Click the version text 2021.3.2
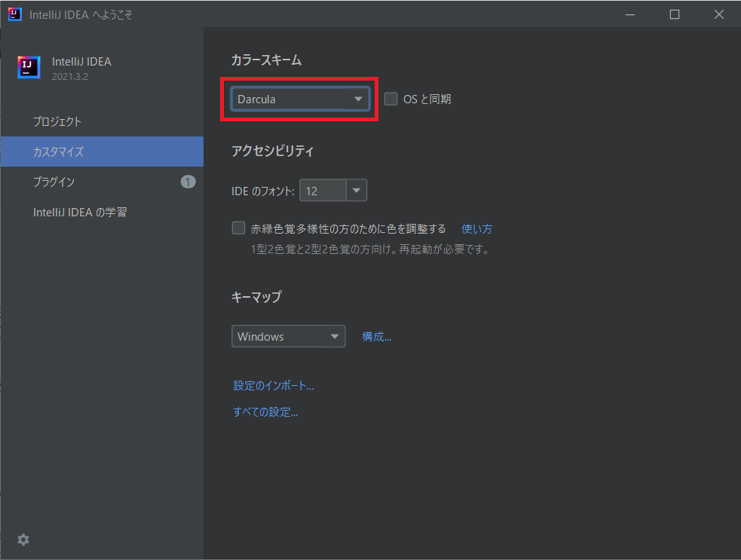 tap(70, 77)
